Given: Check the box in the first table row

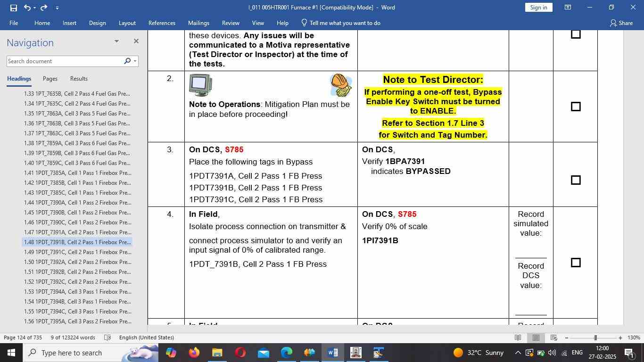Looking at the screenshot, I should tap(576, 34).
